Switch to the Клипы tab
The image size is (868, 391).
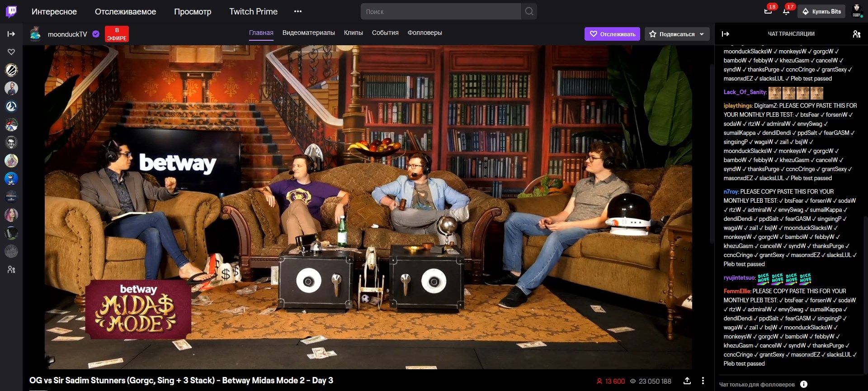point(354,33)
